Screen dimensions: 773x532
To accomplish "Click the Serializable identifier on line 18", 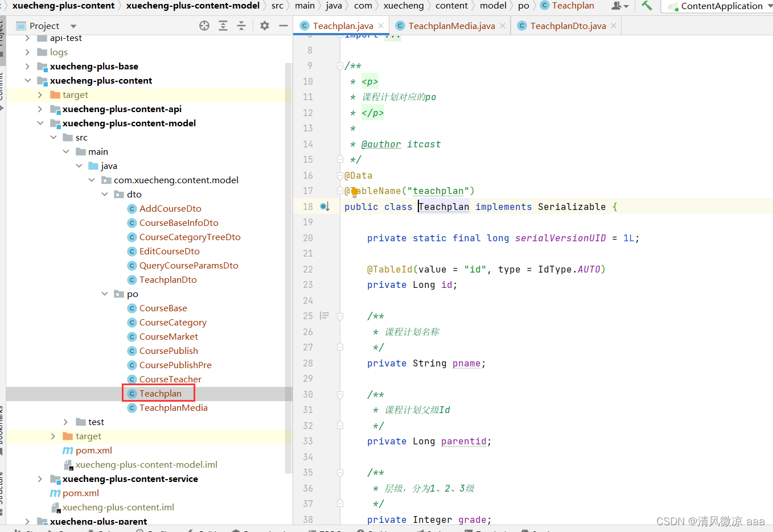I will point(571,207).
